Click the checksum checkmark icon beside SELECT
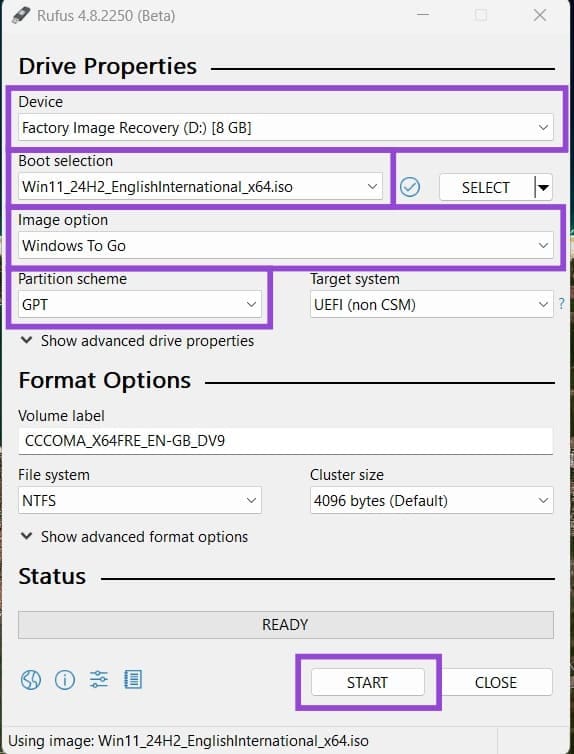 coord(410,187)
